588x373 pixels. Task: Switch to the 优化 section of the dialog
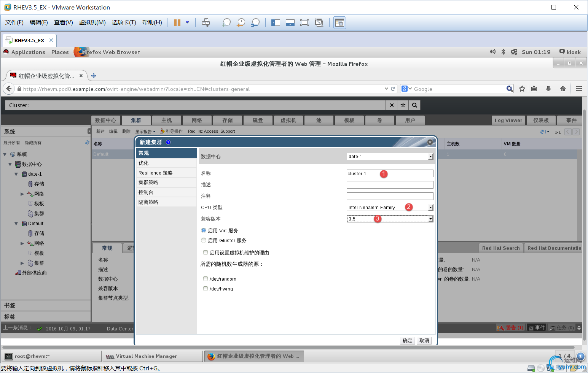coord(166,163)
